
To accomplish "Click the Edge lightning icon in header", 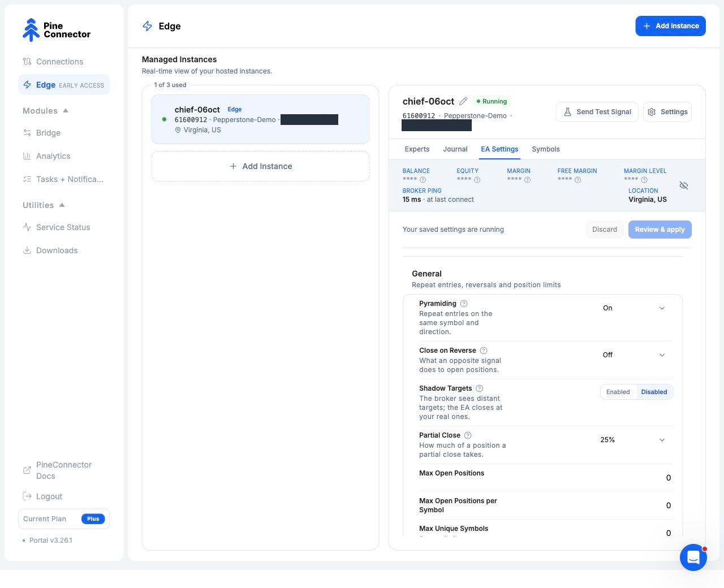I will coord(148,26).
